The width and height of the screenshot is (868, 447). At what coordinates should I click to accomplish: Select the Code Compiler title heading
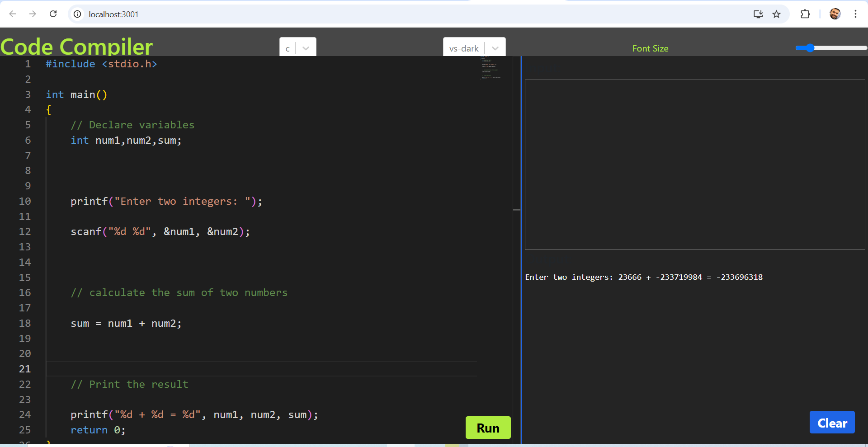point(76,46)
